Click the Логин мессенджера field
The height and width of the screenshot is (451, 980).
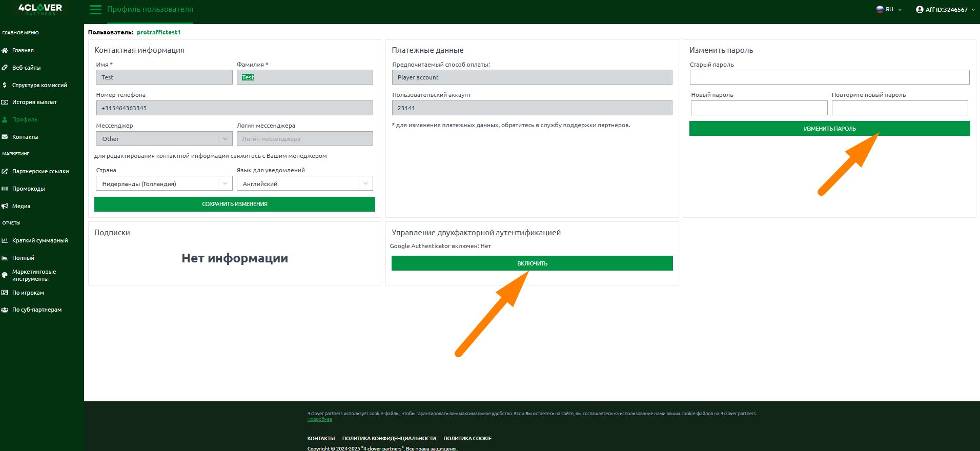(x=305, y=138)
